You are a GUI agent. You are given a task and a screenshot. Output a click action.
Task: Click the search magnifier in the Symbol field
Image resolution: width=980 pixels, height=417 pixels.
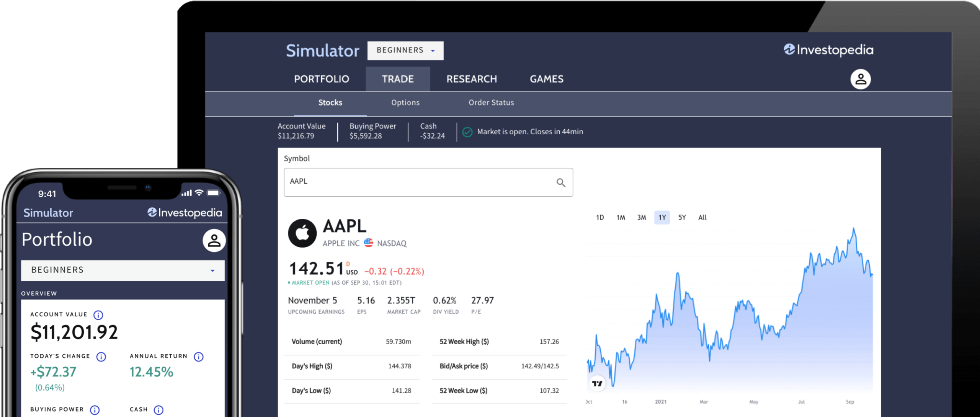coord(560,182)
